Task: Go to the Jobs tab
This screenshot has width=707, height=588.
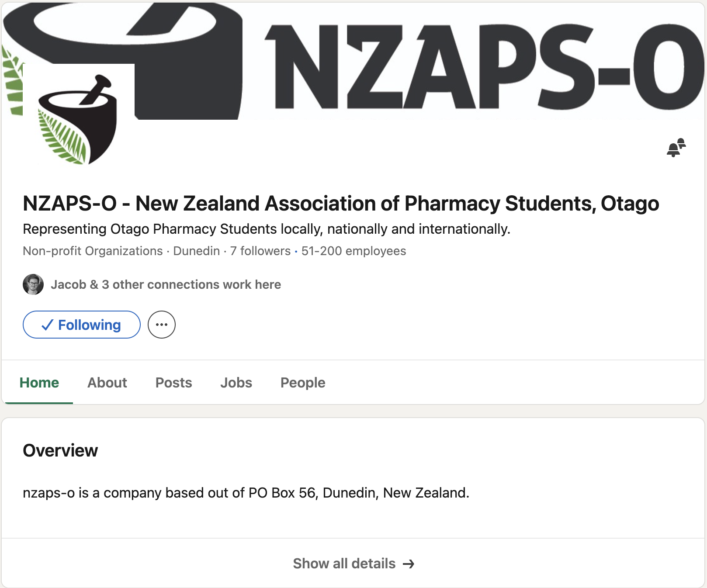Action: [x=236, y=383]
